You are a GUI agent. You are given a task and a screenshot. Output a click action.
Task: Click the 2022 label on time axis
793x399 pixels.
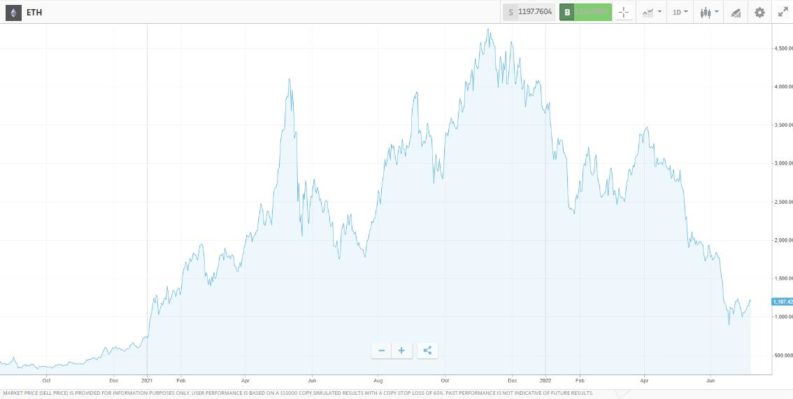545,380
